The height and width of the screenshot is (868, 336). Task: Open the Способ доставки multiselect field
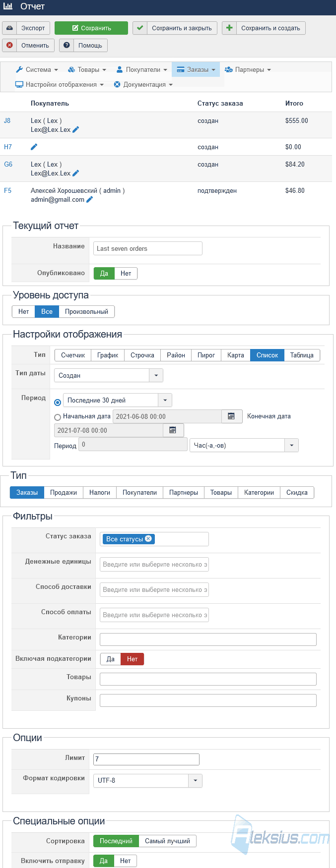[x=154, y=589]
